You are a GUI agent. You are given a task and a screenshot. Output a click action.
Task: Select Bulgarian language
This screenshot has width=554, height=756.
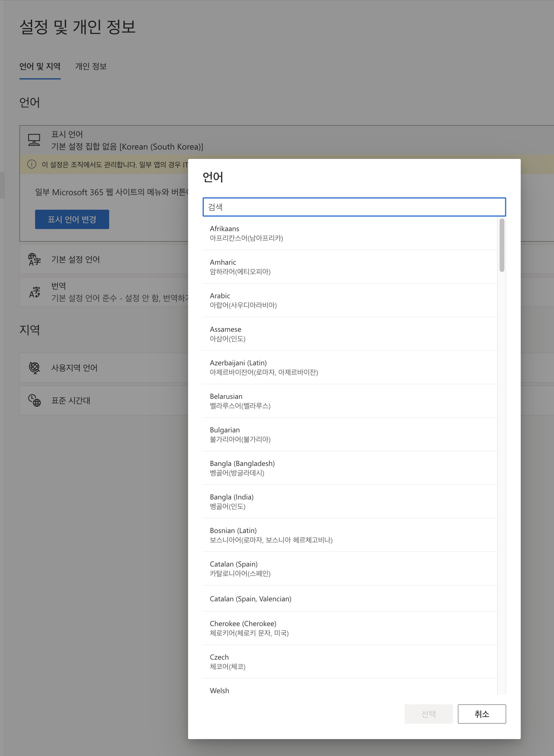(x=350, y=434)
